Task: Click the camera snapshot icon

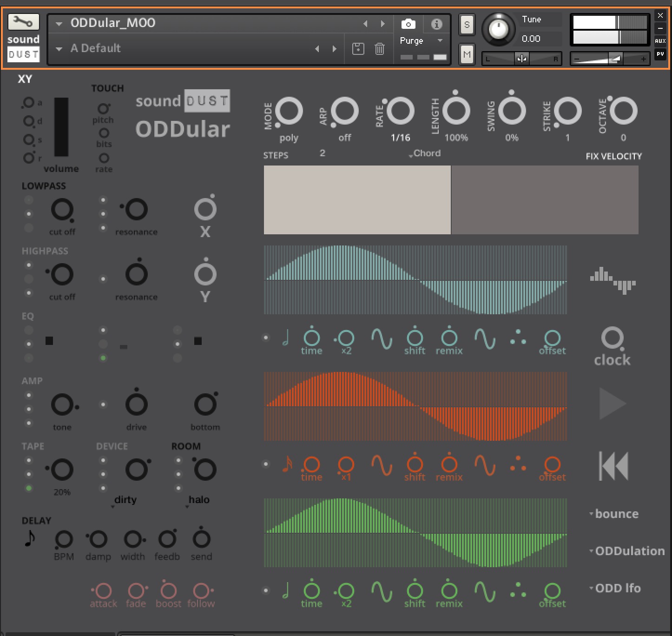Action: pyautogui.click(x=408, y=24)
